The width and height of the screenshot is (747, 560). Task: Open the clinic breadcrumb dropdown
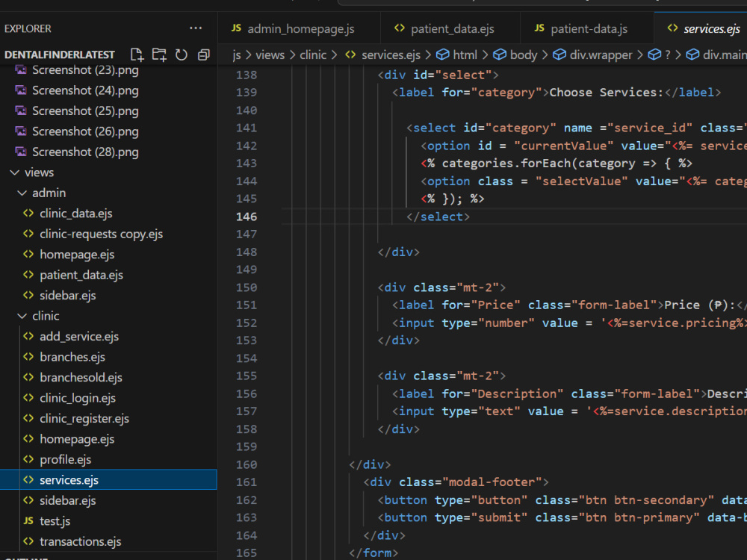coord(313,55)
